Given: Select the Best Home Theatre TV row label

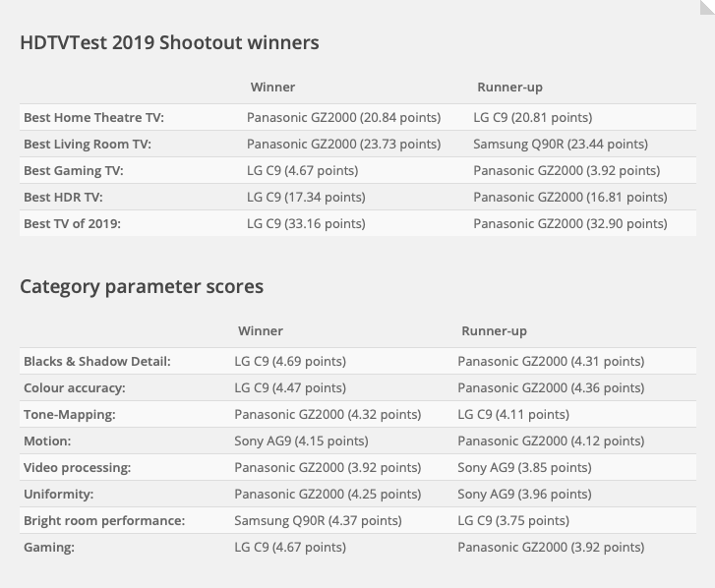Looking at the screenshot, I should click(93, 118).
